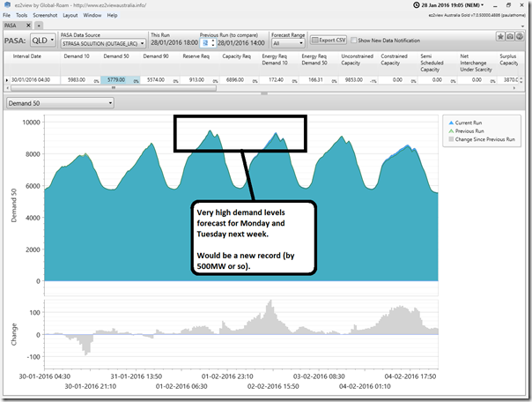Open the help question-mark icon
The height and width of the screenshot is (402, 532).
point(520,37)
